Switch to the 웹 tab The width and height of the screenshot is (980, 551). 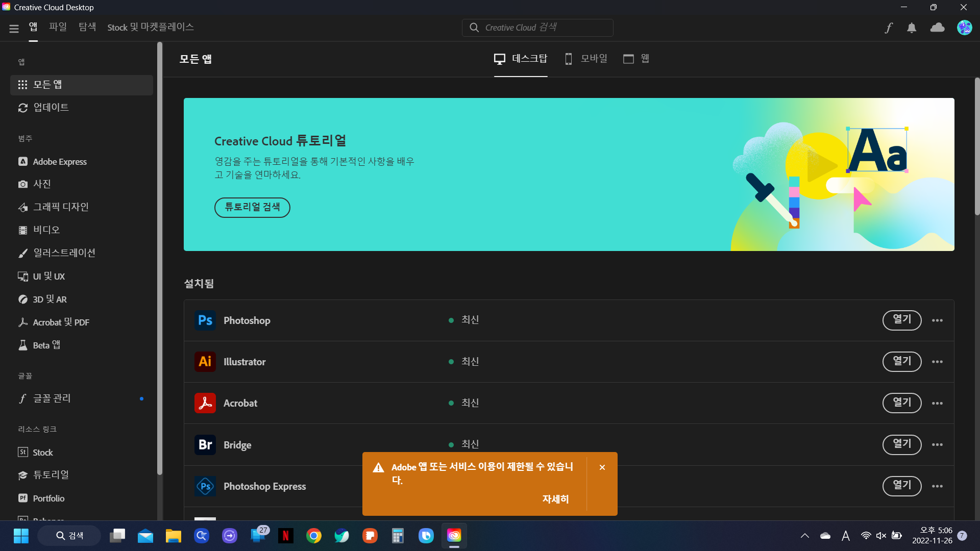click(x=636, y=59)
